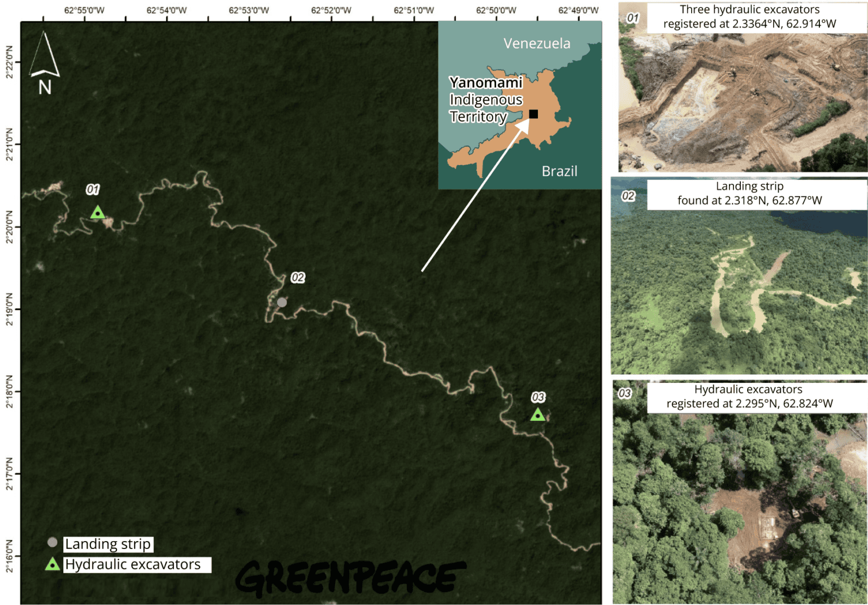The image size is (868, 605).
Task: Toggle the Hydraulic excavators legend entry
Action: 133,564
